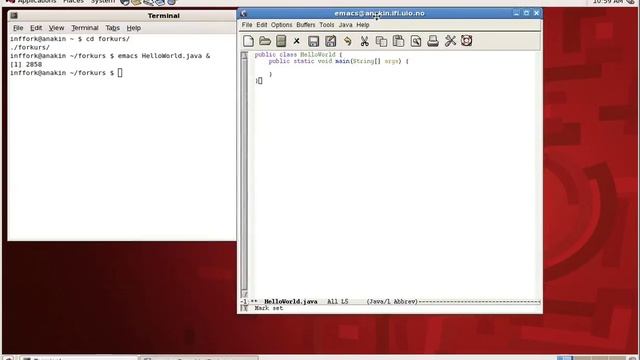The image size is (640, 360).
Task: Click the Save As toolbar icon in Emacs
Action: 331,41
